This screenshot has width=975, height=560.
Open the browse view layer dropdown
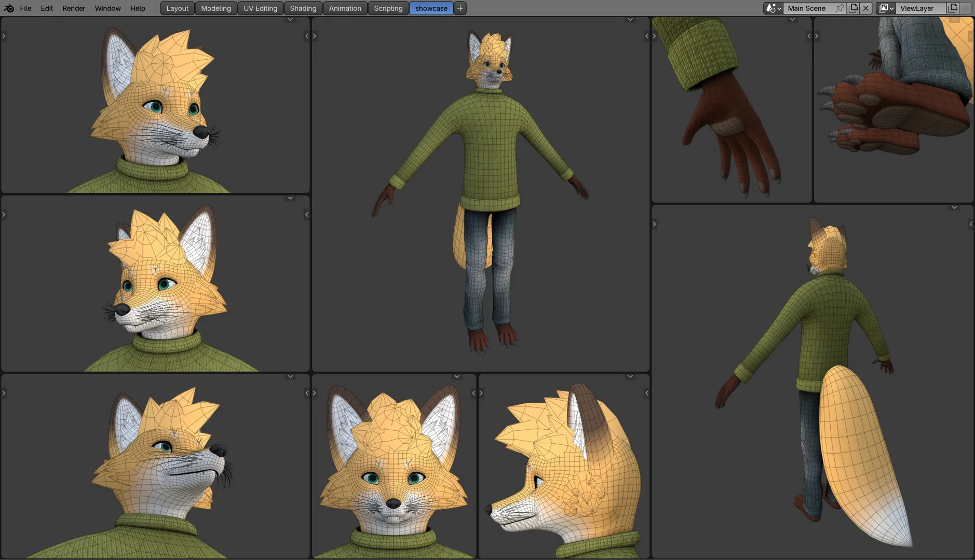click(886, 8)
